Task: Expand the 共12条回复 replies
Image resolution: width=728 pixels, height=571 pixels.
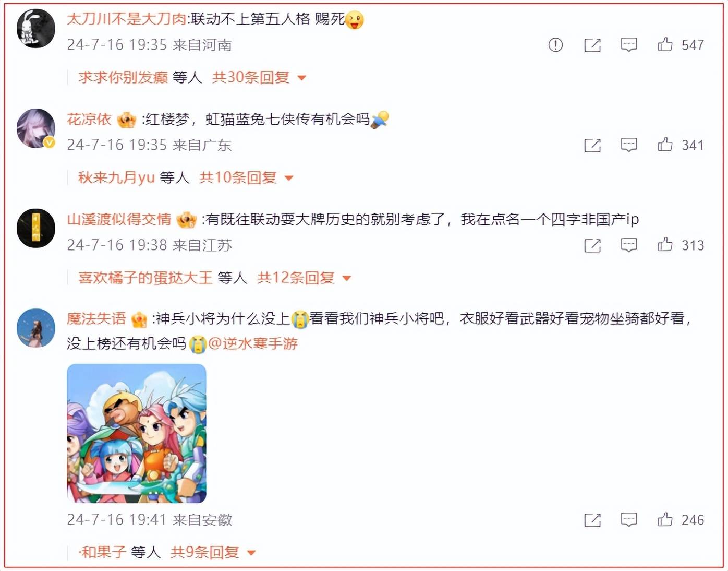Action: click(304, 278)
